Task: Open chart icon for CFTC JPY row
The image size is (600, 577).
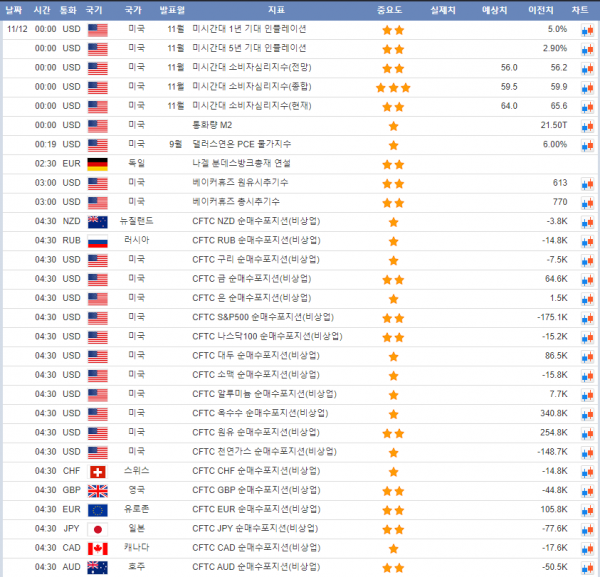Action: pos(587,529)
